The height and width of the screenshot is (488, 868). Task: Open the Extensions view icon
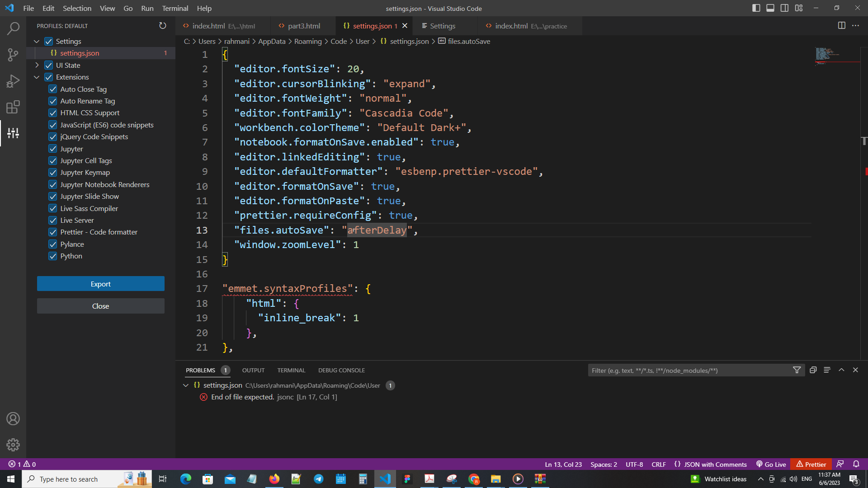[x=13, y=107]
